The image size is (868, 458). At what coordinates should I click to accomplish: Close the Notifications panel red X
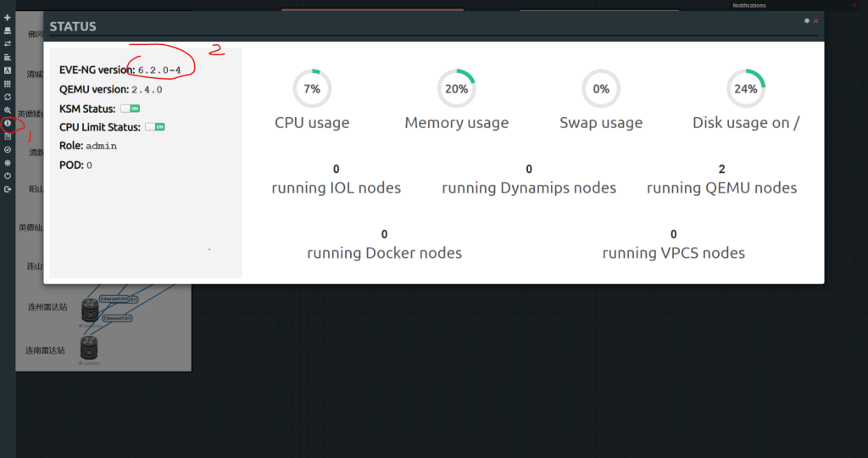854,4
